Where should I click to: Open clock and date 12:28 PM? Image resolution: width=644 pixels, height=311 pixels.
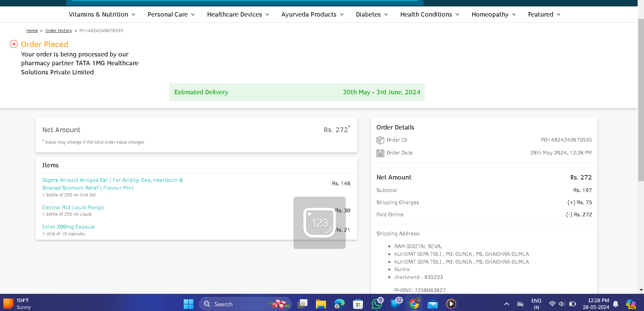(x=596, y=304)
